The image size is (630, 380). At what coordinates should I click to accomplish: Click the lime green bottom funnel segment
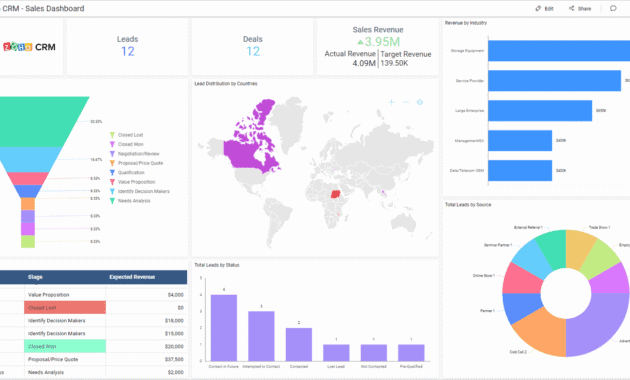pos(28,241)
